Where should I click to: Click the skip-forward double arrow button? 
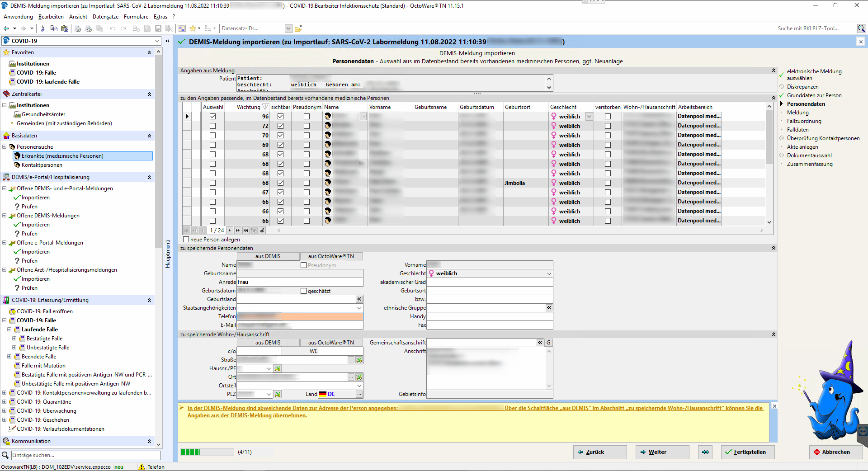705,452
